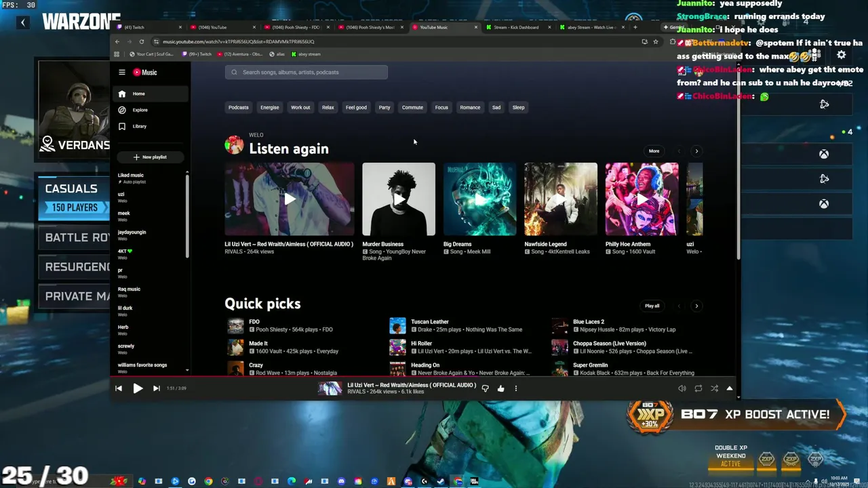Open the (99+) Twitch bookmark
The image size is (868, 488).
[x=197, y=54]
